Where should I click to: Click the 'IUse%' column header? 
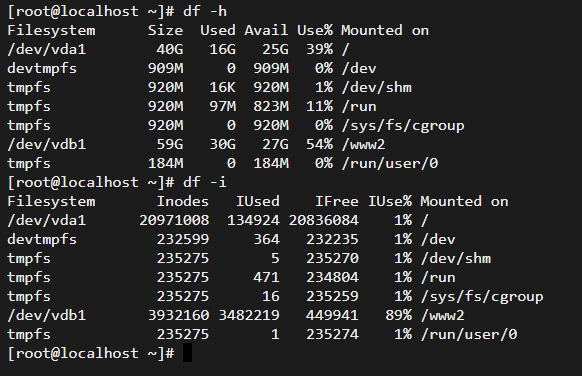(x=390, y=201)
